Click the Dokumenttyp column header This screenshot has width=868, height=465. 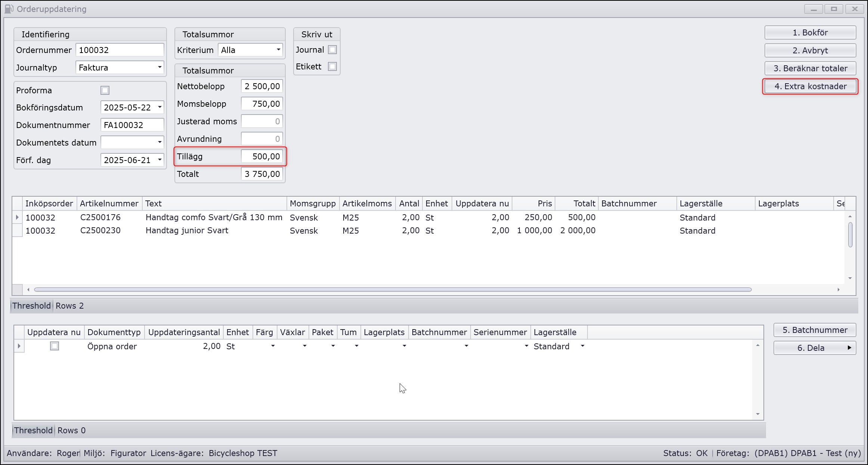point(114,333)
